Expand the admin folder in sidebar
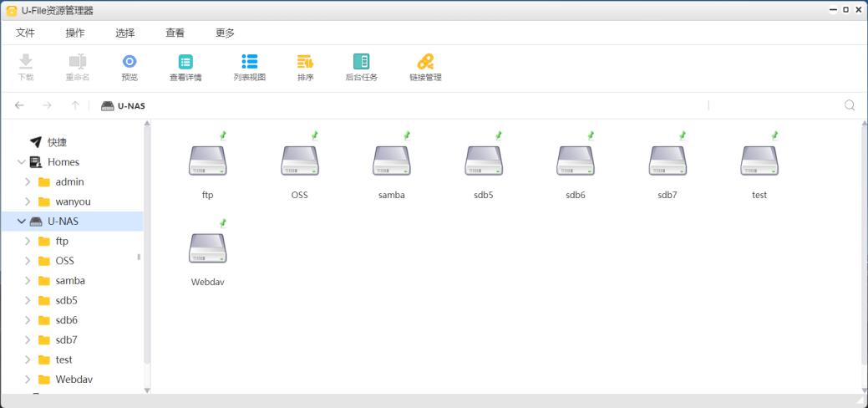 click(28, 181)
